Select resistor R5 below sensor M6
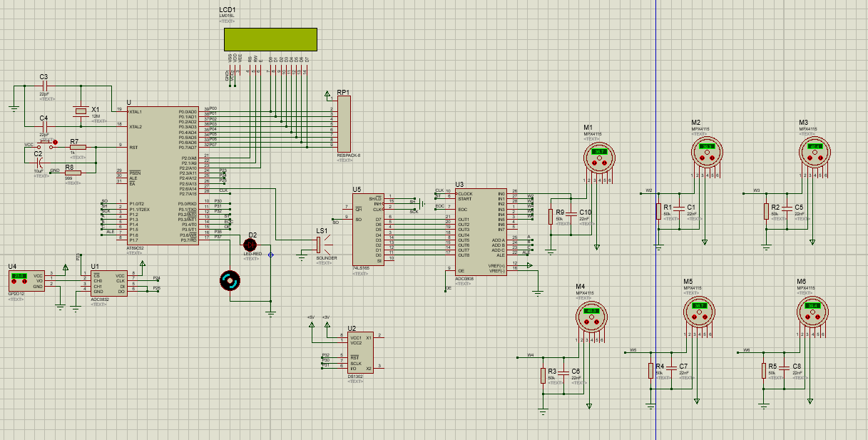The height and width of the screenshot is (440, 868). (x=762, y=370)
